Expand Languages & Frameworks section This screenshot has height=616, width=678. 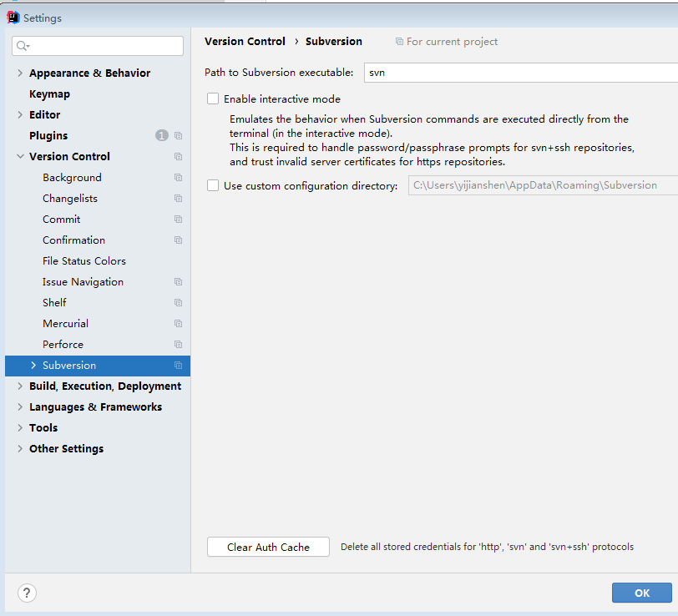(20, 406)
